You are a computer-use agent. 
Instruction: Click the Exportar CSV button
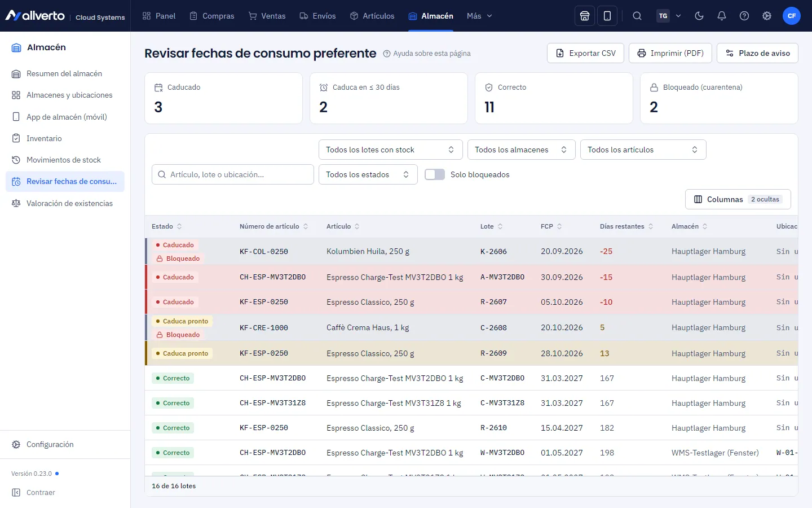coord(585,53)
